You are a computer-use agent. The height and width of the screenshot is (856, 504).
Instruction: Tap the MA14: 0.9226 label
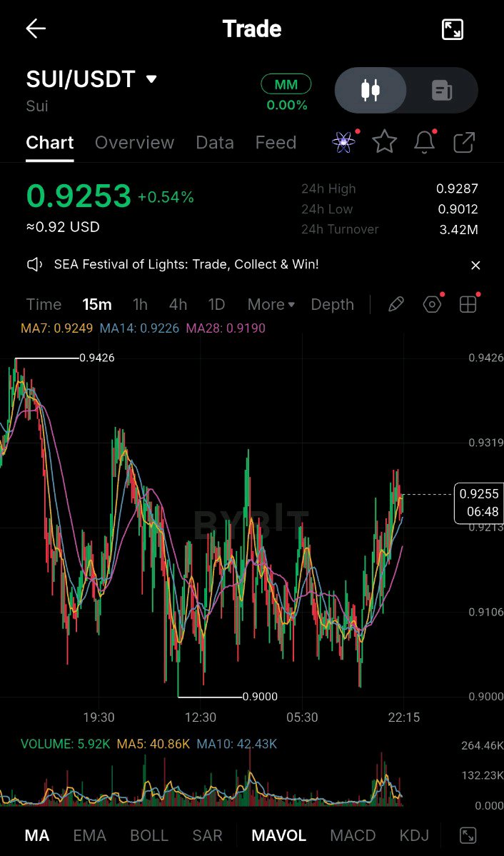pos(140,328)
